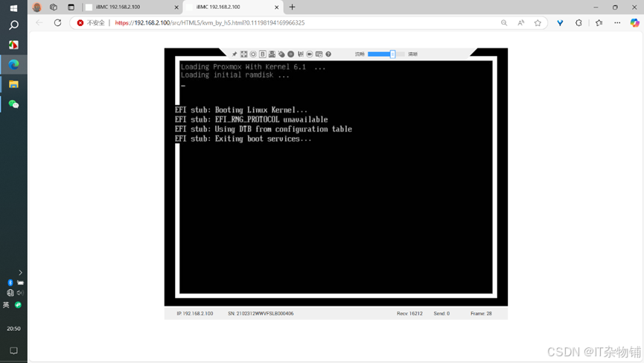Open File Explorer from the taskbar

(x=13, y=84)
